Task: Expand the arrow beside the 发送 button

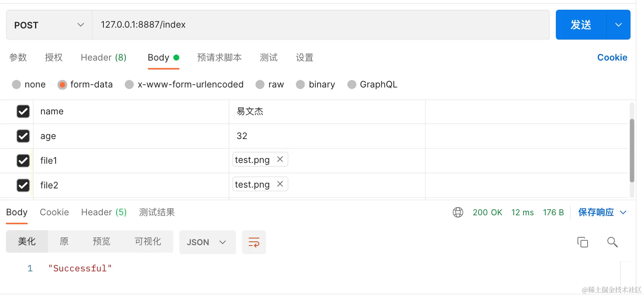Action: pos(619,25)
